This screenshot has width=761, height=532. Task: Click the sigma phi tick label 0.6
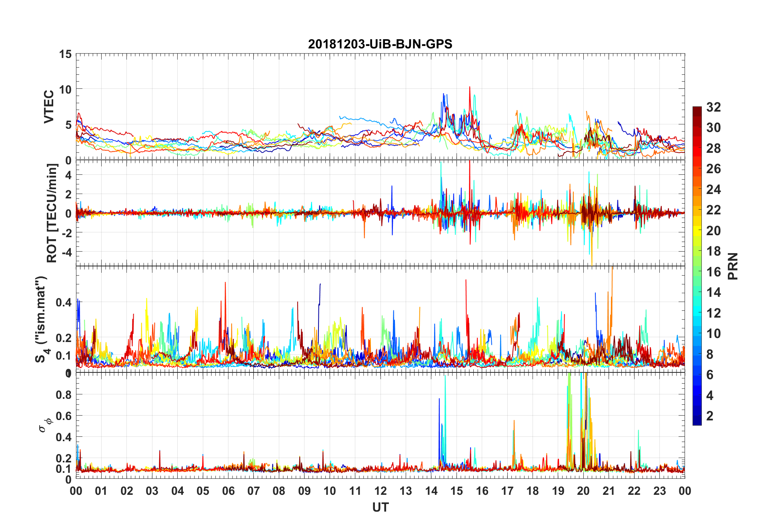[x=64, y=416]
